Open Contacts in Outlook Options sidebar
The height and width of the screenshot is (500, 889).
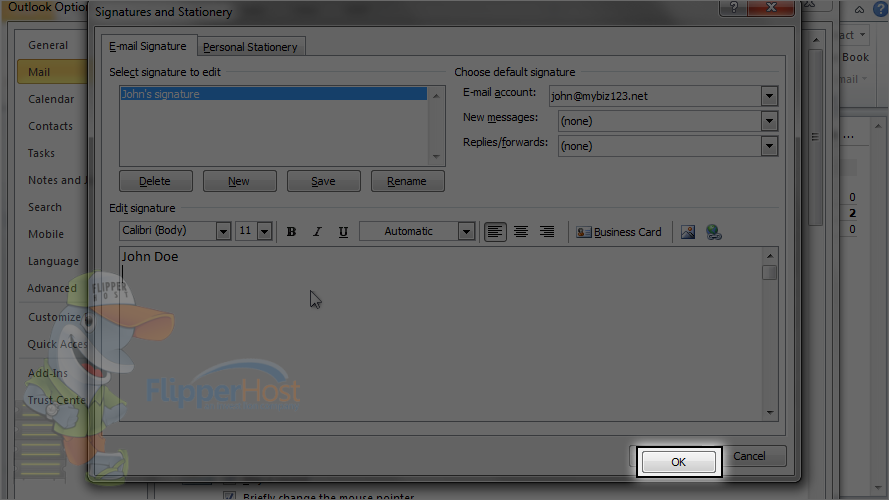50,126
